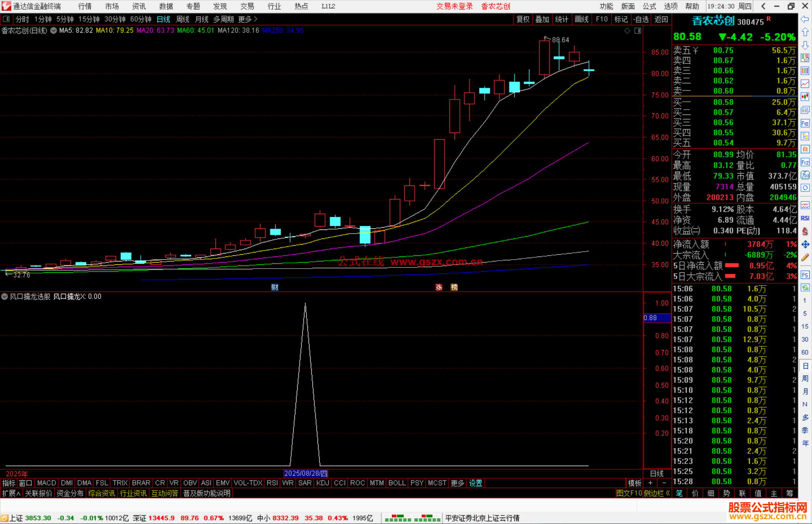Click the 财 marker below the chart
812x524 pixels.
(275, 287)
